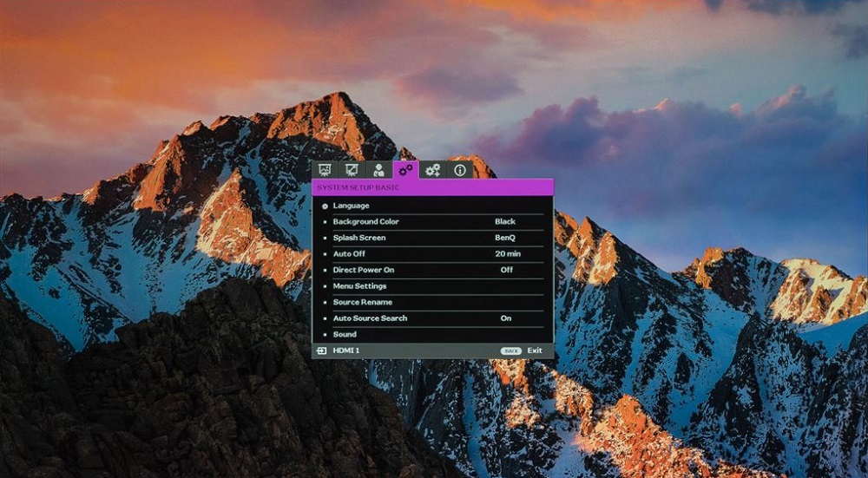This screenshot has width=868, height=478.
Task: Open the Display tab with the picture-screen icon
Action: (325, 170)
